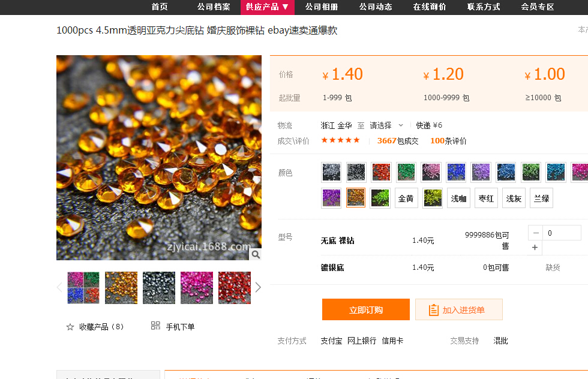Open the 请选择 shipping destination dropdown
588x379 pixels.
386,125
